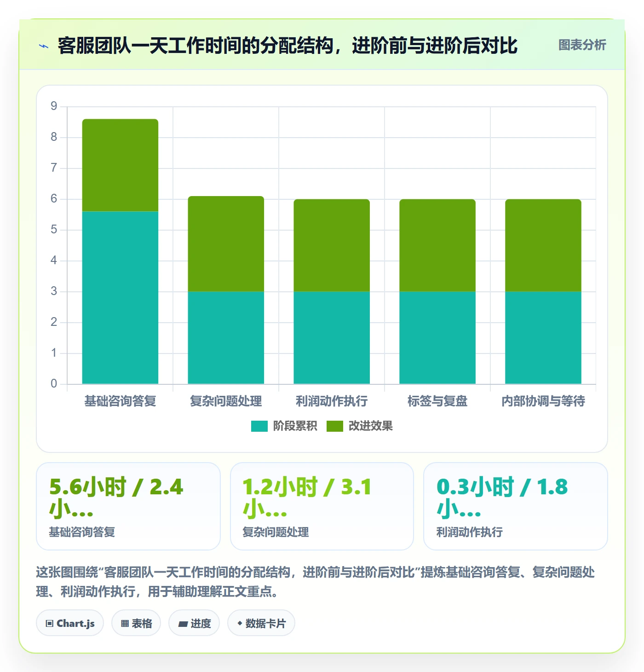The image size is (644, 672).
Task: Click the y-axis value 3
Action: [x=54, y=291]
